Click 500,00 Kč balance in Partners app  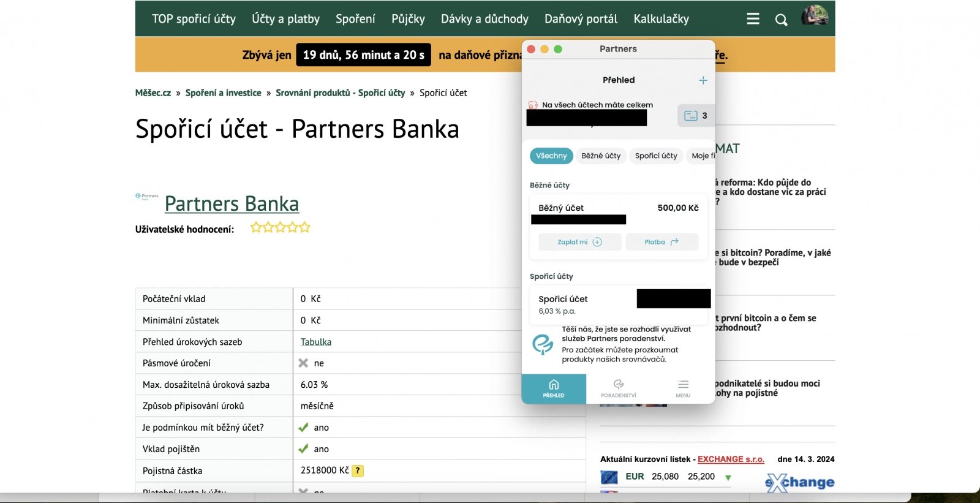pos(678,208)
